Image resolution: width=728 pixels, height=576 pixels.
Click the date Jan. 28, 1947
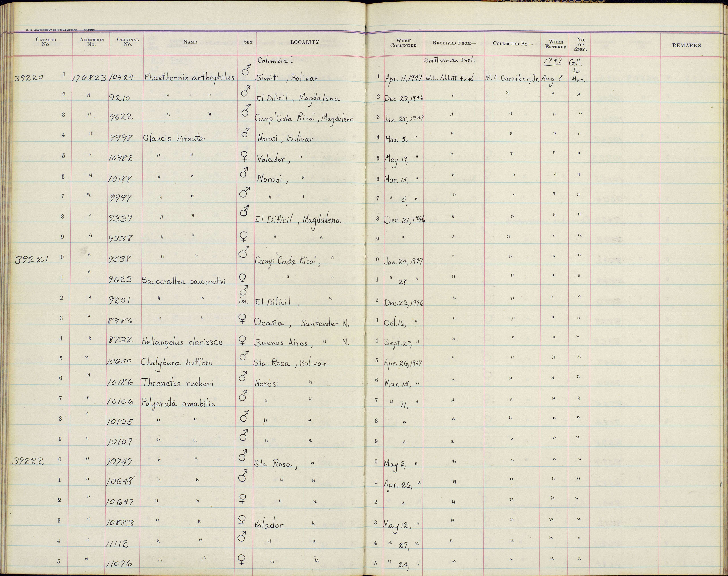(x=404, y=118)
